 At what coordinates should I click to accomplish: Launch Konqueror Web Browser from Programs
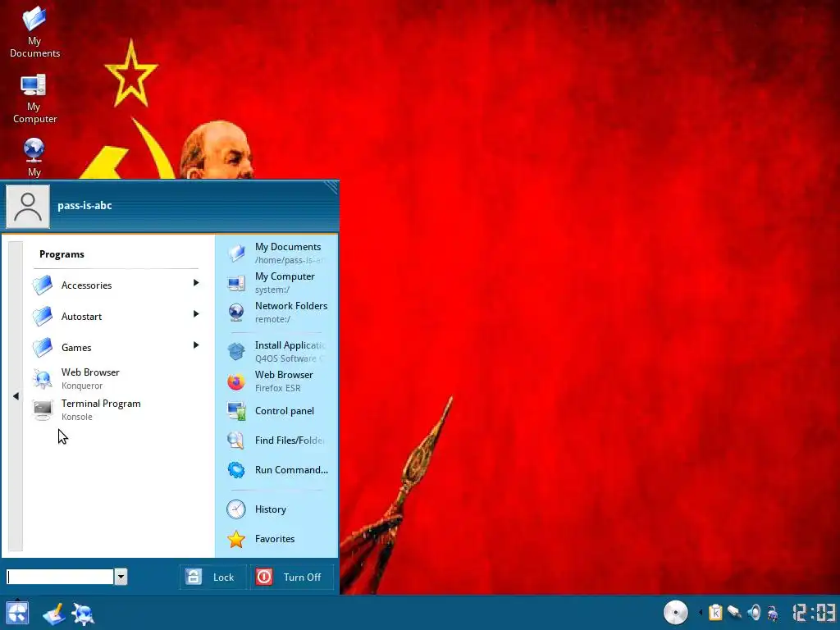click(x=116, y=378)
